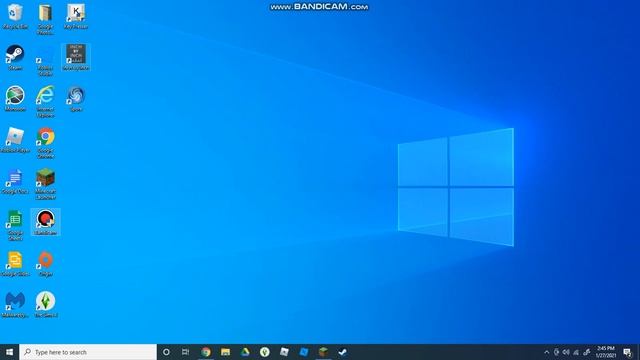Image resolution: width=640 pixels, height=360 pixels.
Task: Open Cortana from the taskbar circle
Action: pyautogui.click(x=166, y=352)
